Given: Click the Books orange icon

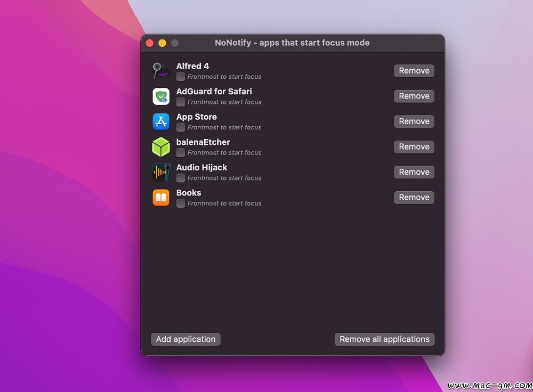Looking at the screenshot, I should pos(161,198).
